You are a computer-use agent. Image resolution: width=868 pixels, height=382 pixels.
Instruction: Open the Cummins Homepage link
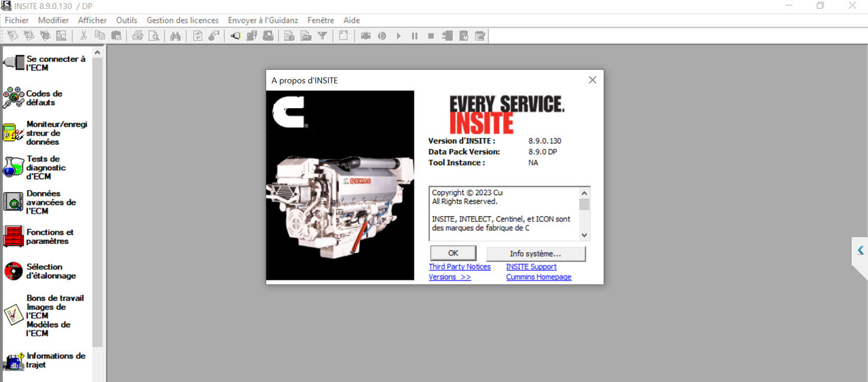tap(539, 277)
